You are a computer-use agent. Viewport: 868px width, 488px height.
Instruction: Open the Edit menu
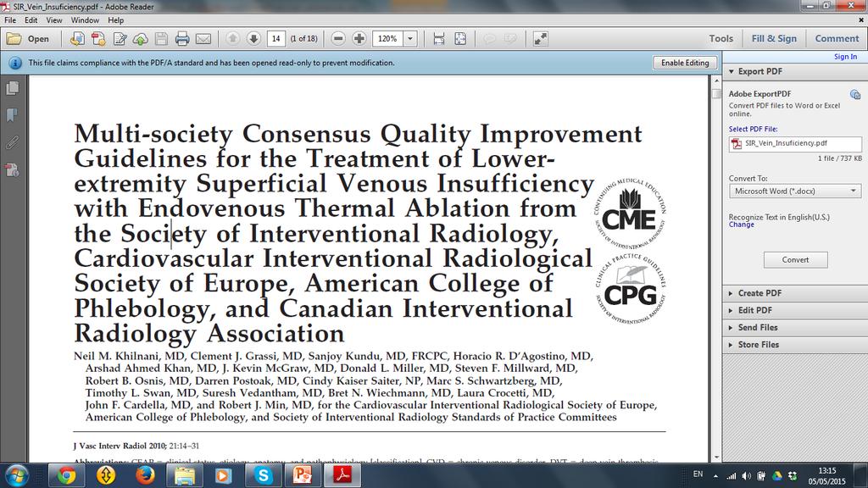[x=31, y=20]
